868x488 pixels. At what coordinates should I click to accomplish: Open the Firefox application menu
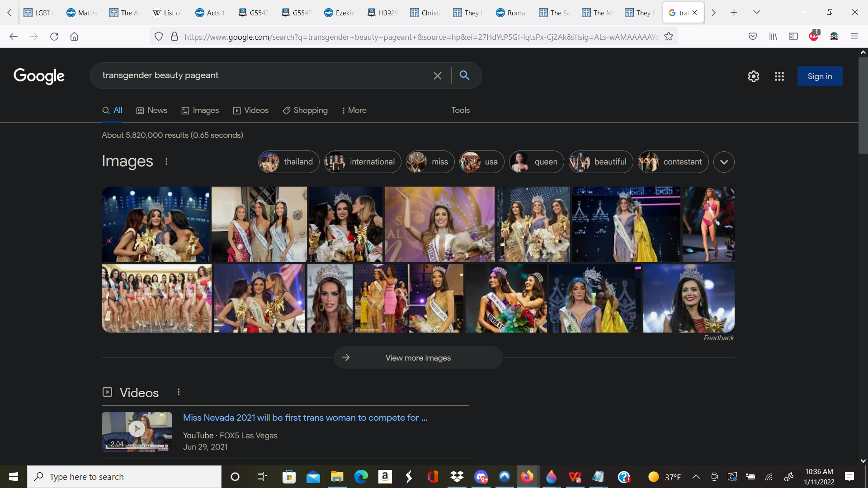(x=854, y=37)
